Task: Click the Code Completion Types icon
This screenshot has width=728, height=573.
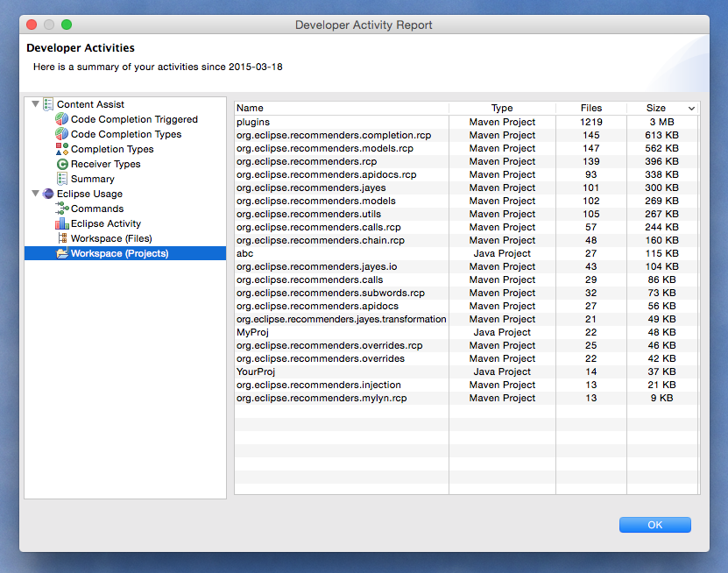Action: pyautogui.click(x=61, y=134)
